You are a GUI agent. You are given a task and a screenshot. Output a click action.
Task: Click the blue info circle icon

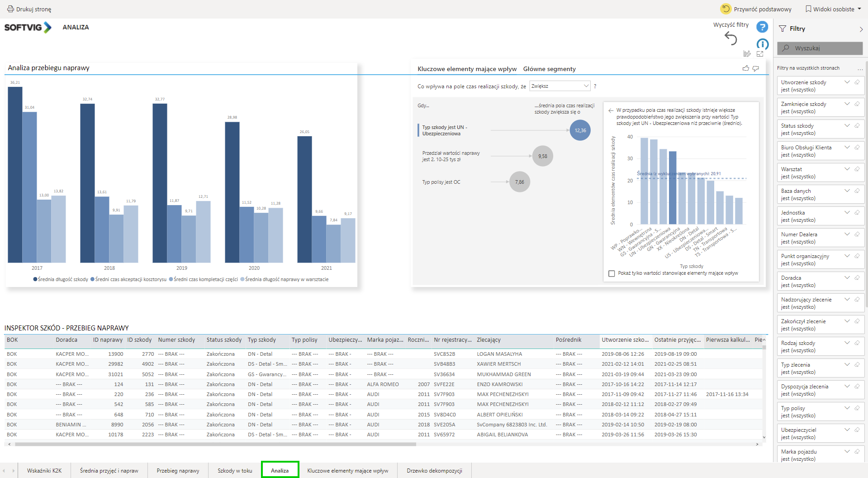coord(762,44)
